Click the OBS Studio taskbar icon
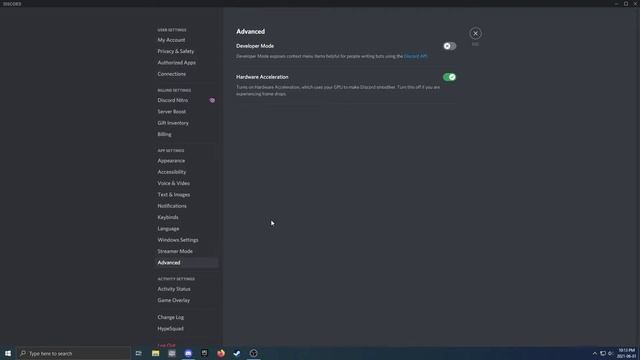Screen dimensions: 640x360 point(253,353)
